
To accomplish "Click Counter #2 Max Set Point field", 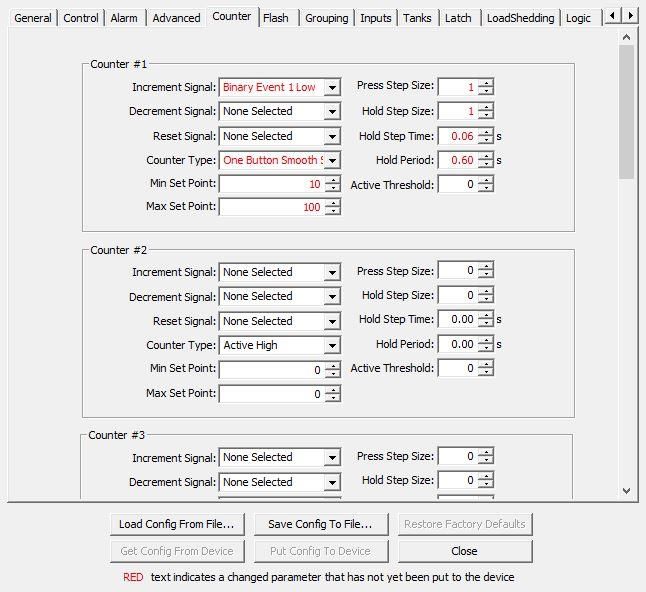I will [272, 394].
